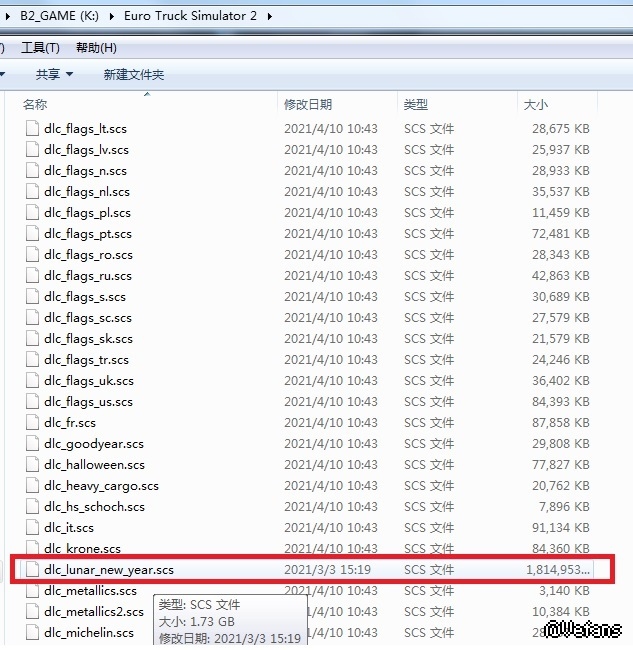Click the dlc_flags_sk.scs file icon

32,339
